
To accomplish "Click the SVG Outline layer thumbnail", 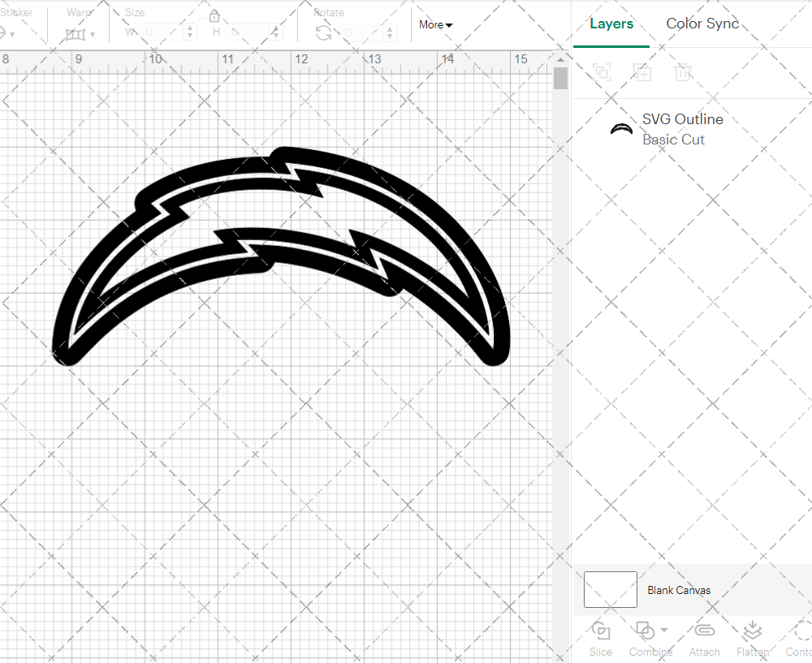I will [x=621, y=129].
